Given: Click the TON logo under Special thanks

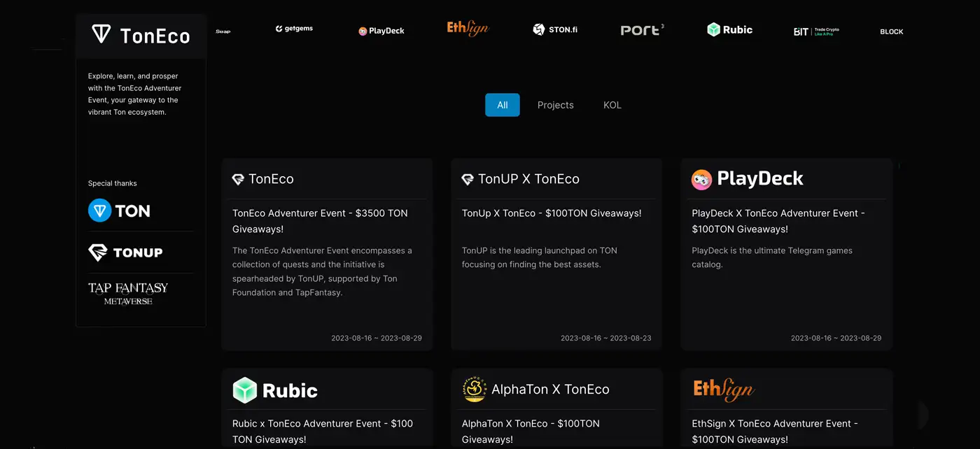Looking at the screenshot, I should [x=119, y=211].
